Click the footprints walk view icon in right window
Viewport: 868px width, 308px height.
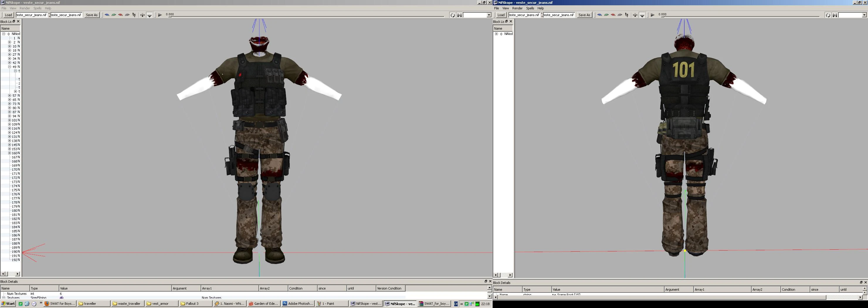coord(627,15)
